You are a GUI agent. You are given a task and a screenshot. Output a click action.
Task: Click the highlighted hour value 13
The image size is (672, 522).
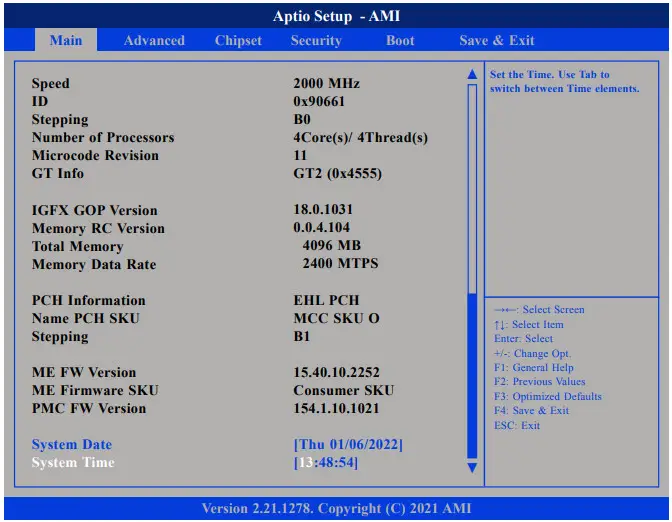[x=306, y=463]
